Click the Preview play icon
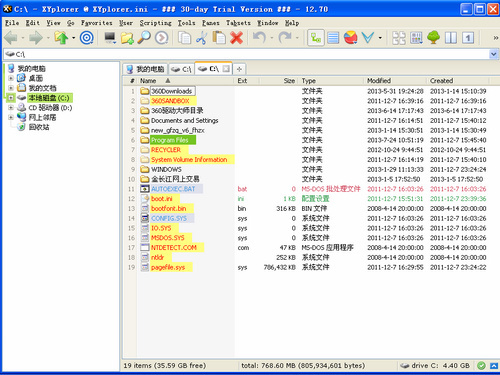Viewport: 500px width, 375px height. coord(162,38)
